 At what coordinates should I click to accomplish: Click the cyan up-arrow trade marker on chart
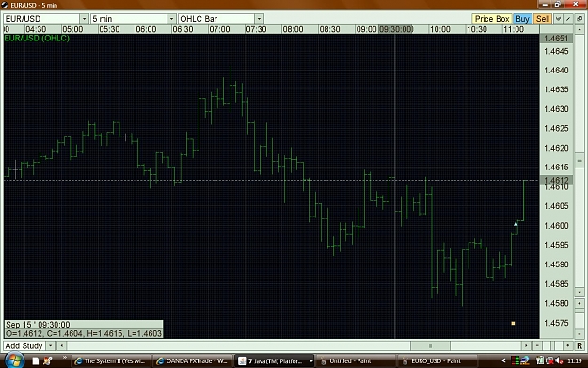coord(516,224)
